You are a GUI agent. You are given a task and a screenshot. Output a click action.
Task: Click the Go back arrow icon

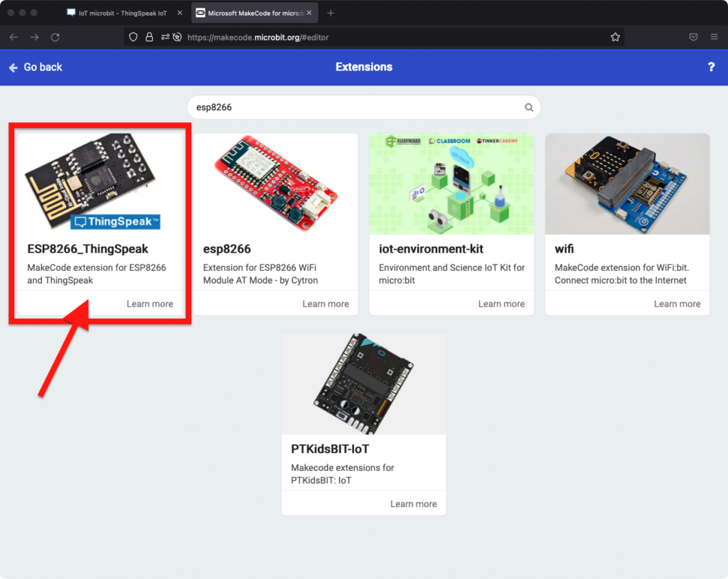coord(13,68)
